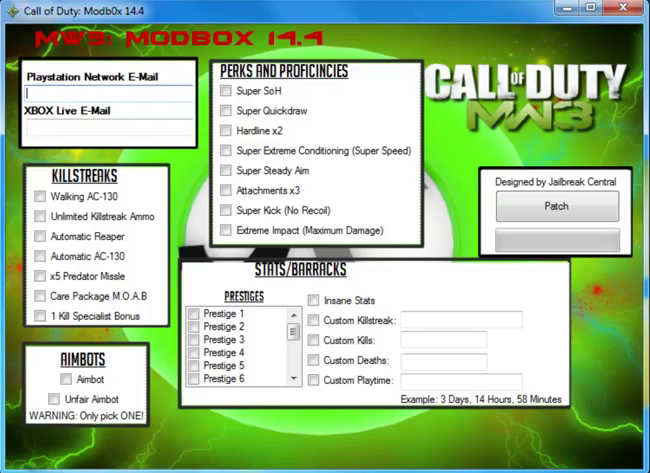The width and height of the screenshot is (650, 473).
Task: Check Super Quickdraw perk
Action: coord(226,111)
